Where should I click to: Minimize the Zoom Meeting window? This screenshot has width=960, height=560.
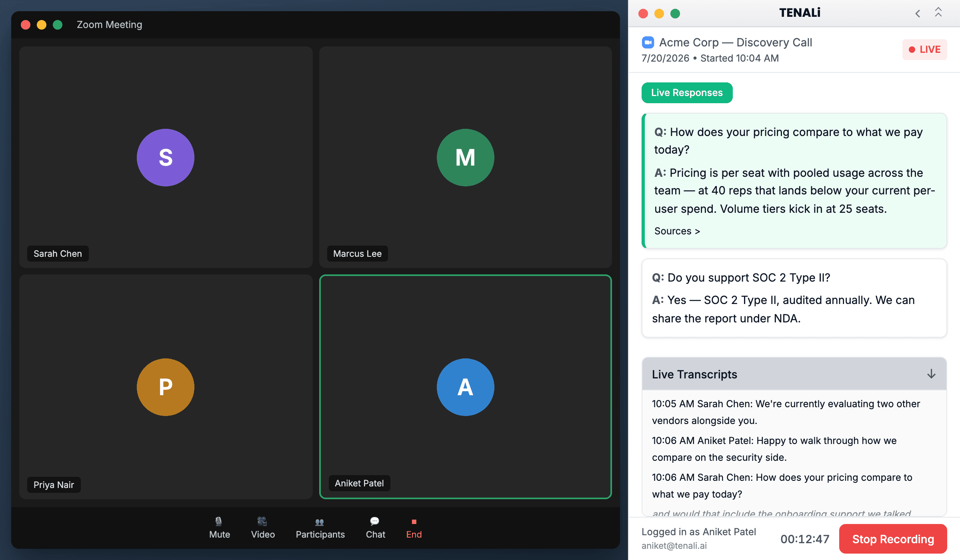42,25
